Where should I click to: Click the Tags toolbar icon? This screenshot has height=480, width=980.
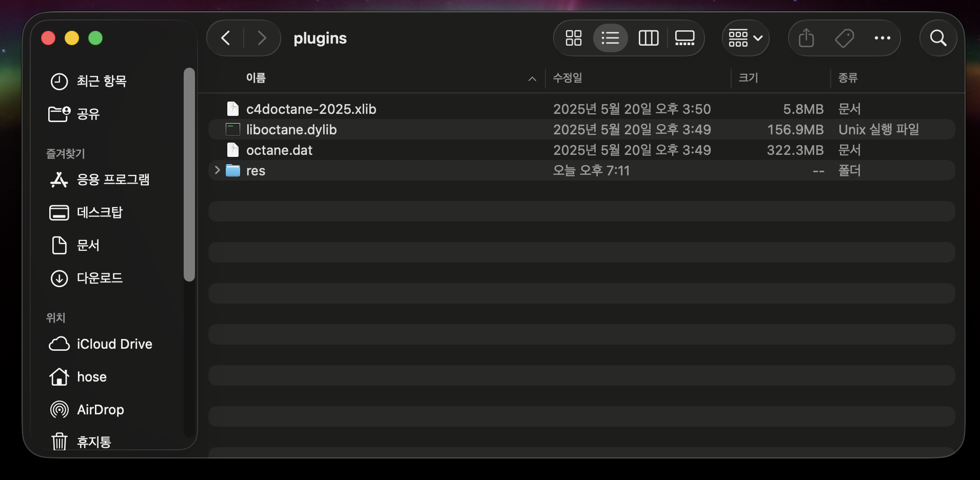(844, 38)
